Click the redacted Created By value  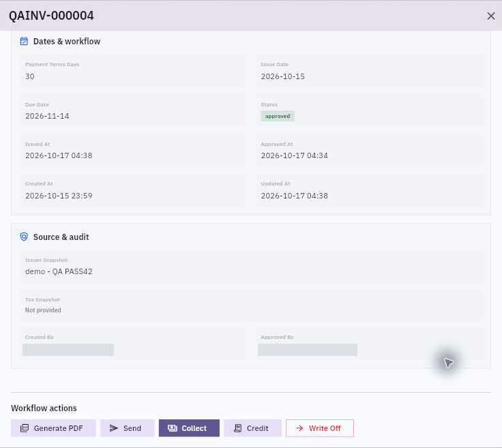pos(68,350)
